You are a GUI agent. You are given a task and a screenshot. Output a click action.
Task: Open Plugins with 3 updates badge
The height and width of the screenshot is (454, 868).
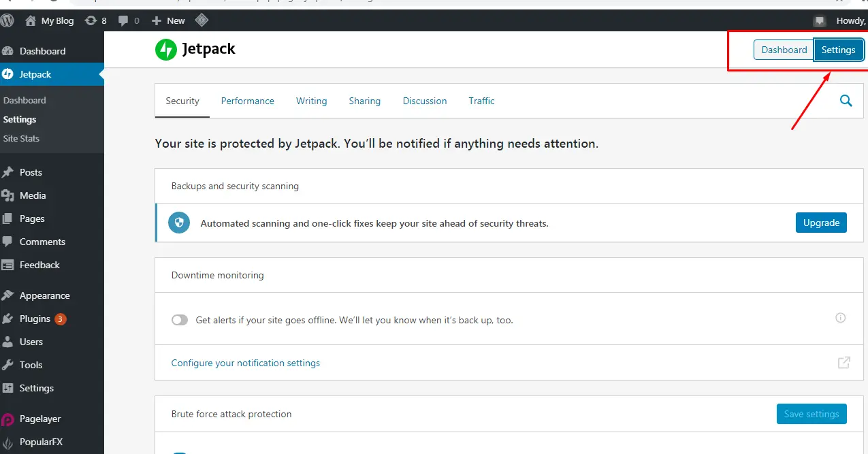click(x=52, y=319)
